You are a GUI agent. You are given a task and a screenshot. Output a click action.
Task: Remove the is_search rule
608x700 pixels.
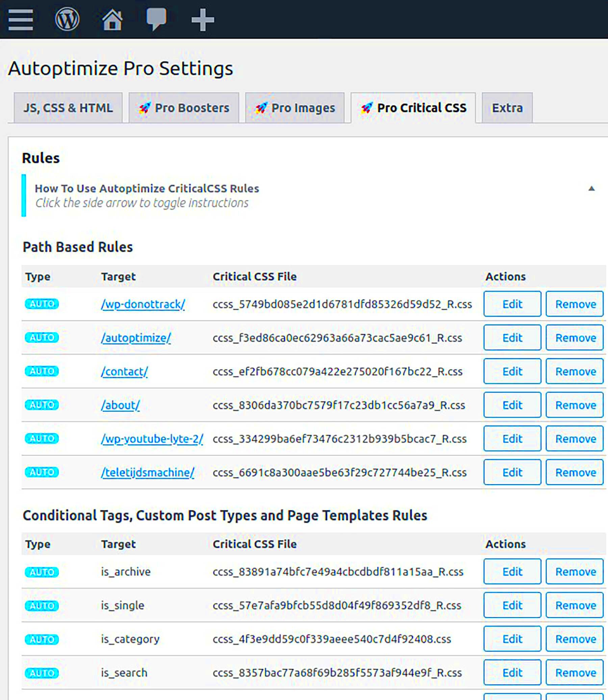coord(575,673)
